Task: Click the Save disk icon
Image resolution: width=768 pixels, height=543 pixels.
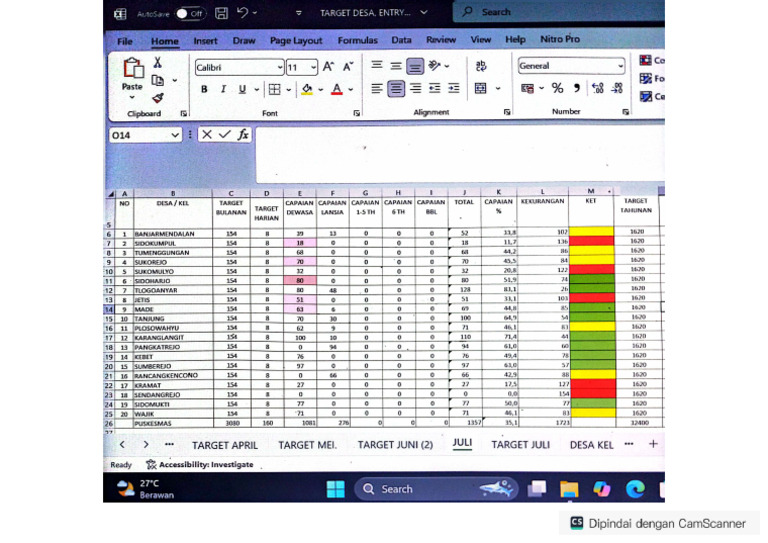Action: coord(221,13)
